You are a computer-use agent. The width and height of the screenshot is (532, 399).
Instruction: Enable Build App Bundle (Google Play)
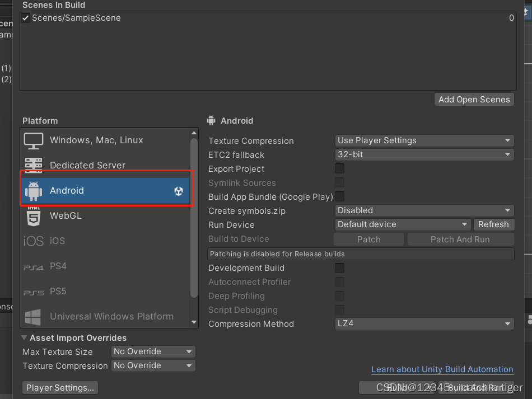pos(339,196)
